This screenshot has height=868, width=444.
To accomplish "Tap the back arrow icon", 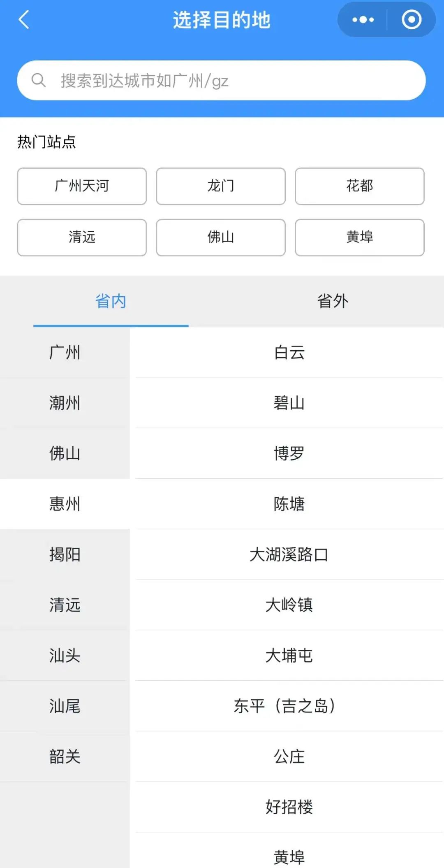I will point(24,19).
